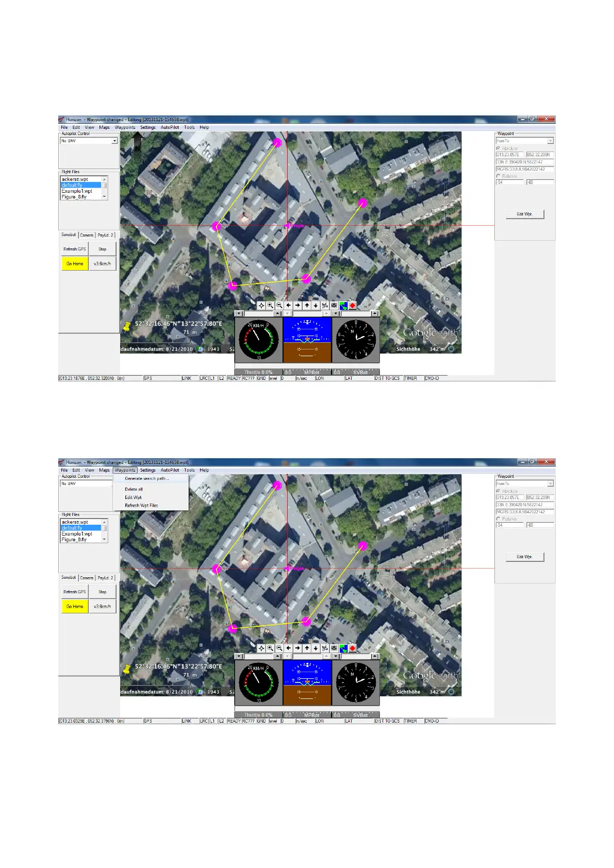614x868 pixels.
Task: Switch to Camera tab in upper screenshot
Action: pyautogui.click(x=87, y=235)
